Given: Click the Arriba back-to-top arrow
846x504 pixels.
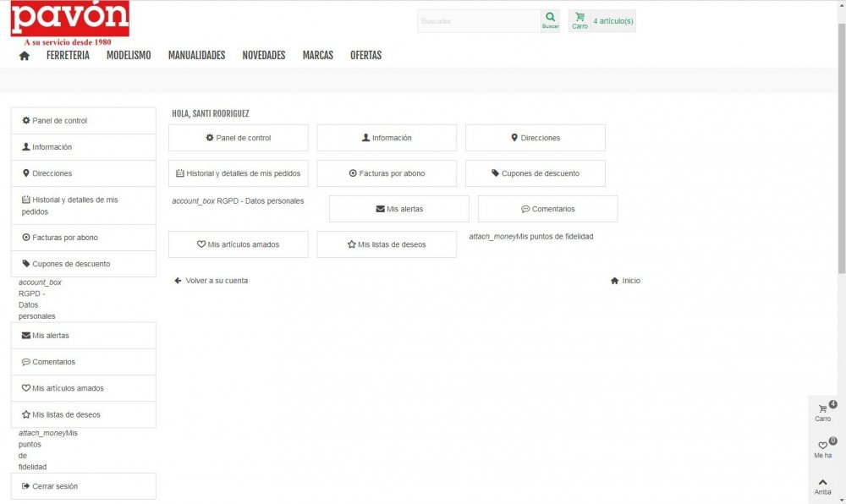Looking at the screenshot, I should (x=823, y=486).
